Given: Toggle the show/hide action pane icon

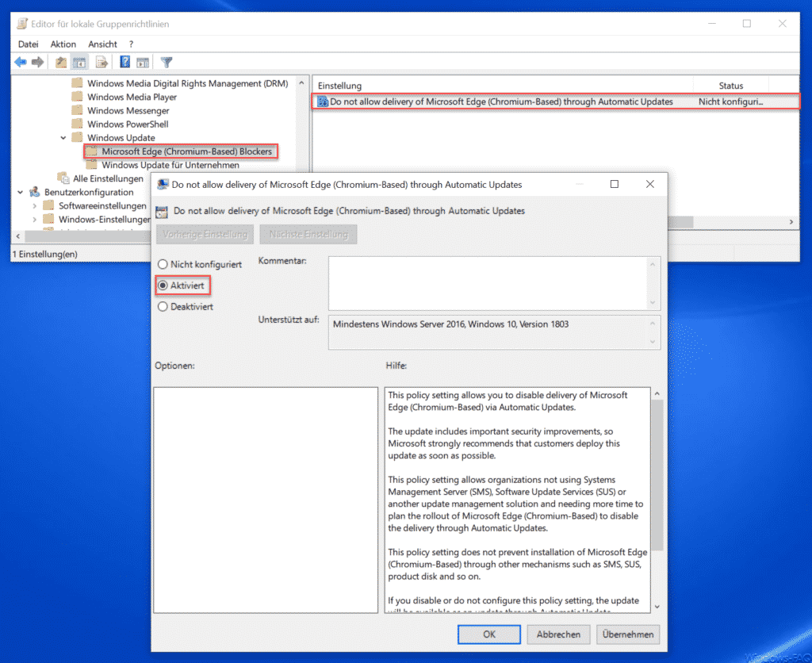Looking at the screenshot, I should (143, 62).
